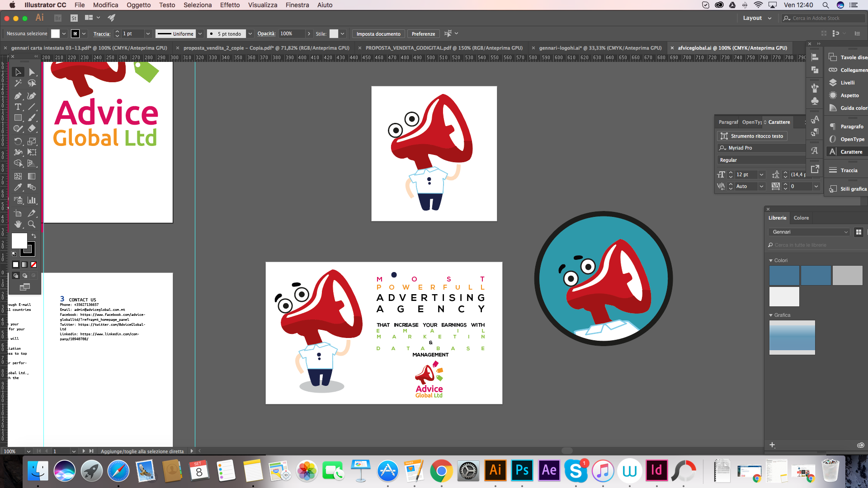Select the Paintbrush tool
This screenshot has width=868, height=488.
coord(32,118)
